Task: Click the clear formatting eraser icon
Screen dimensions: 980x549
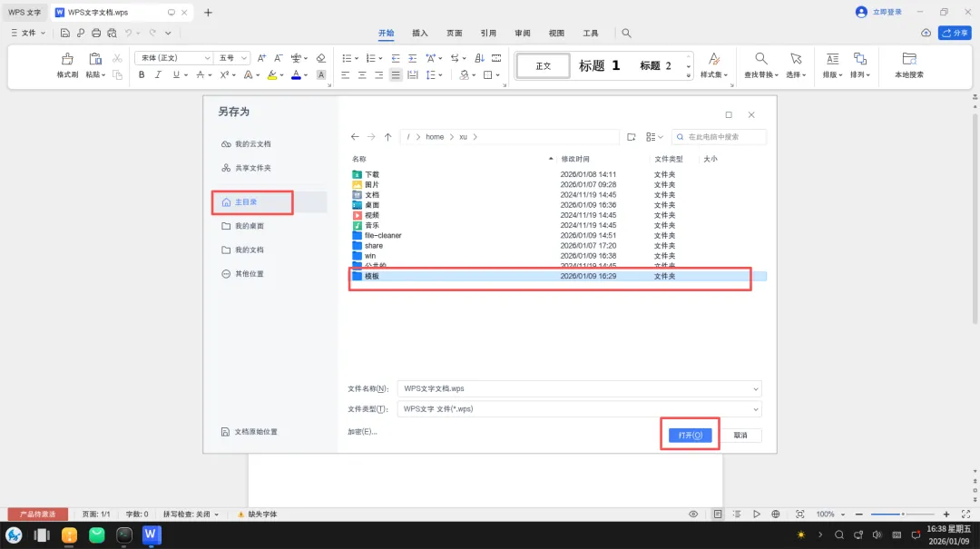Action: 320,58
